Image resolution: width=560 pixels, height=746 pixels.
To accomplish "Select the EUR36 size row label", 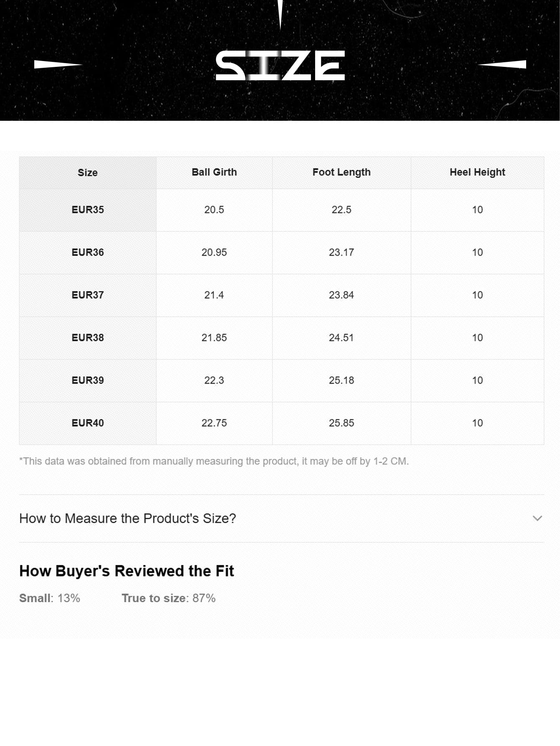I will (x=87, y=252).
